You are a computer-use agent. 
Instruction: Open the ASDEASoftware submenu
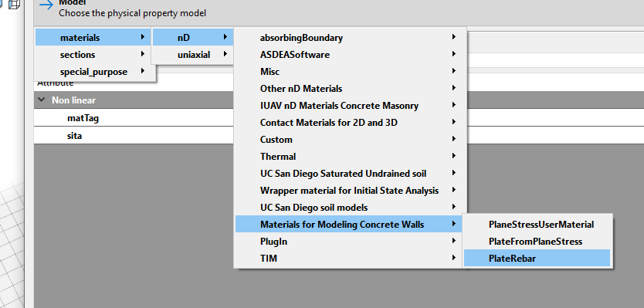click(x=350, y=55)
